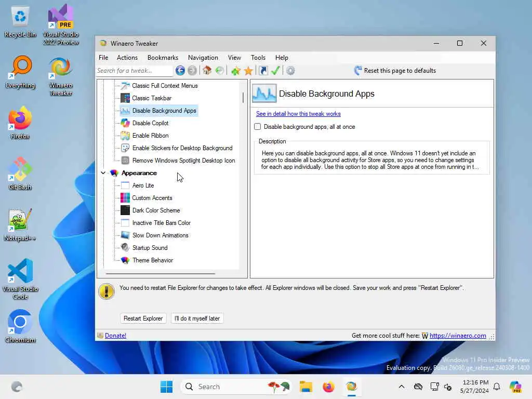This screenshot has height=399, width=532.
Task: Show hidden tray icons chevron
Action: coord(402,387)
